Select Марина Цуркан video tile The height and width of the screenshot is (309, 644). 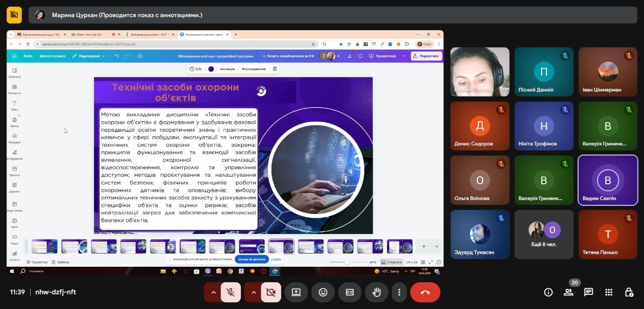(x=479, y=71)
